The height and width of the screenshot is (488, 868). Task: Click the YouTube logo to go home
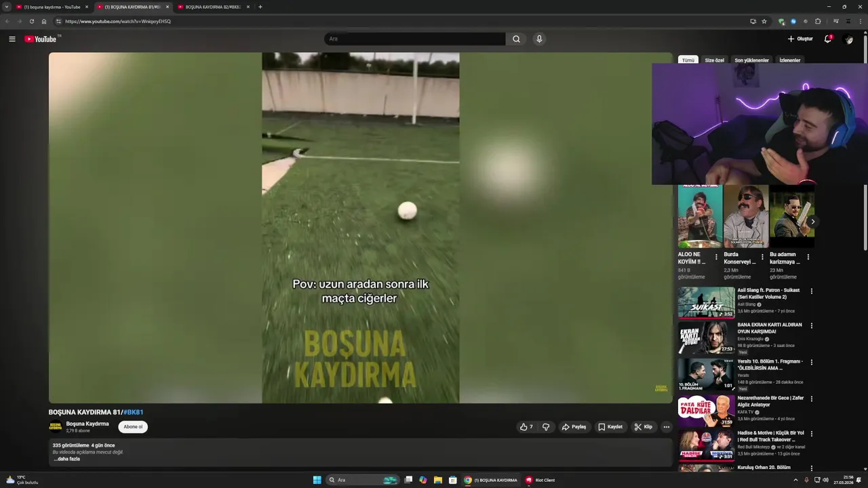click(x=41, y=39)
